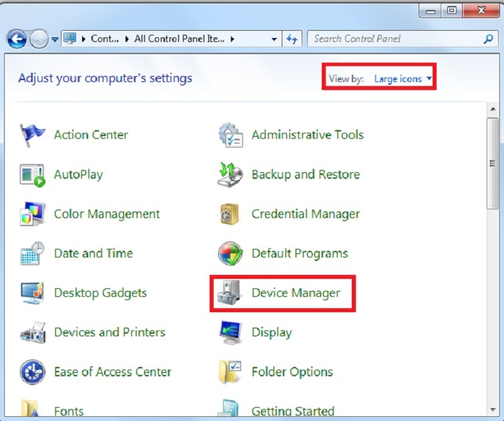504x421 pixels.
Task: Click the Action Center flag icon
Action: point(32,135)
